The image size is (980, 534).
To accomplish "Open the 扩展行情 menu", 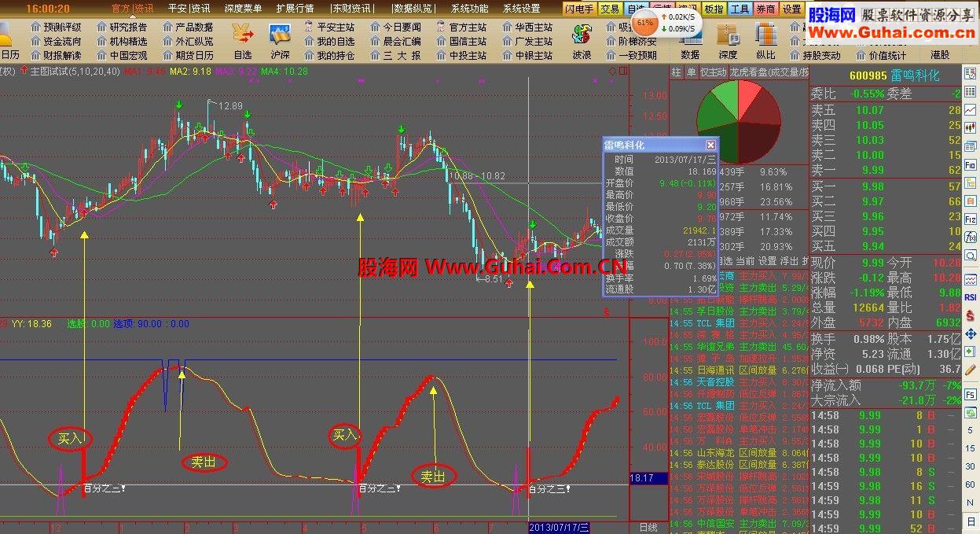I will coord(295,9).
